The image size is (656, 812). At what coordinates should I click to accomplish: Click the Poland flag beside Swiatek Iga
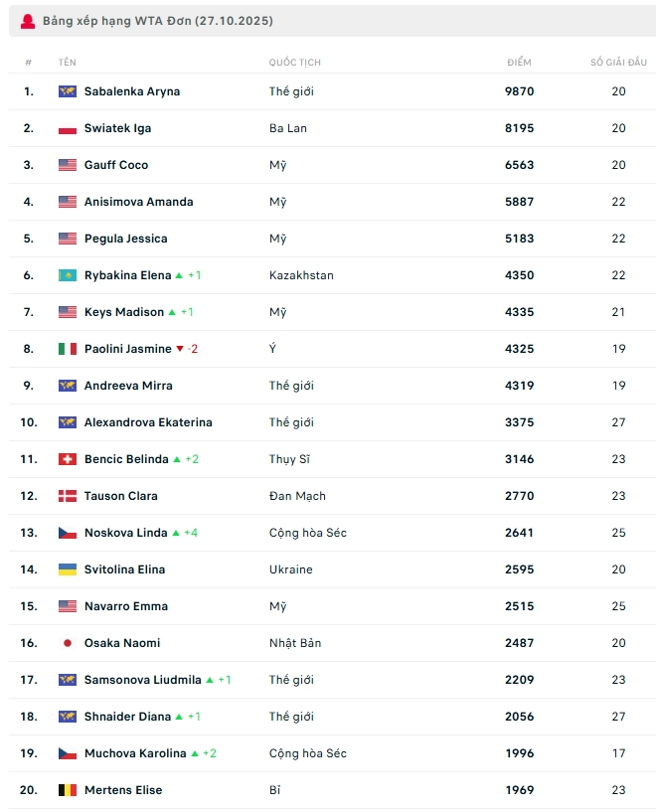[68, 128]
